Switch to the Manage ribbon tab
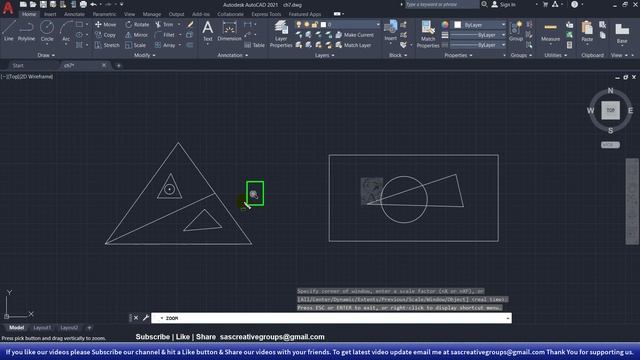The image size is (640, 360). 152,14
